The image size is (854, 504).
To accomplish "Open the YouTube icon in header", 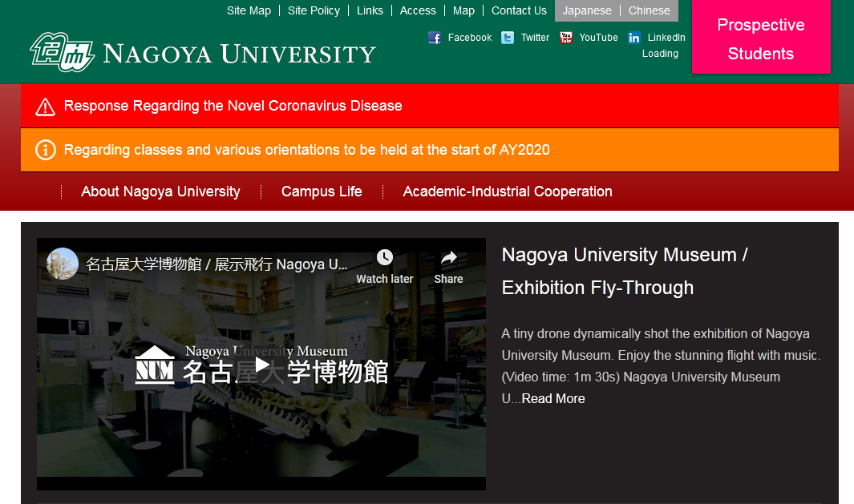I will pyautogui.click(x=566, y=38).
